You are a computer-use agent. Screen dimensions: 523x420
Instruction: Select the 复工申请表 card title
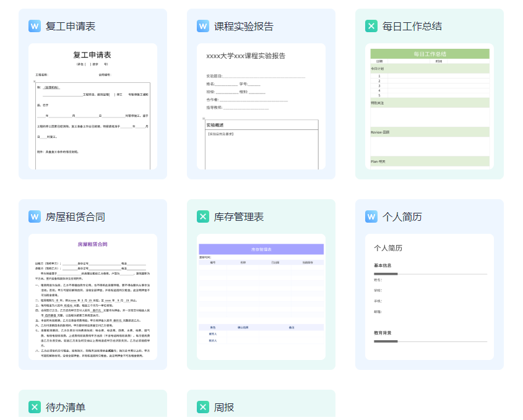point(71,27)
